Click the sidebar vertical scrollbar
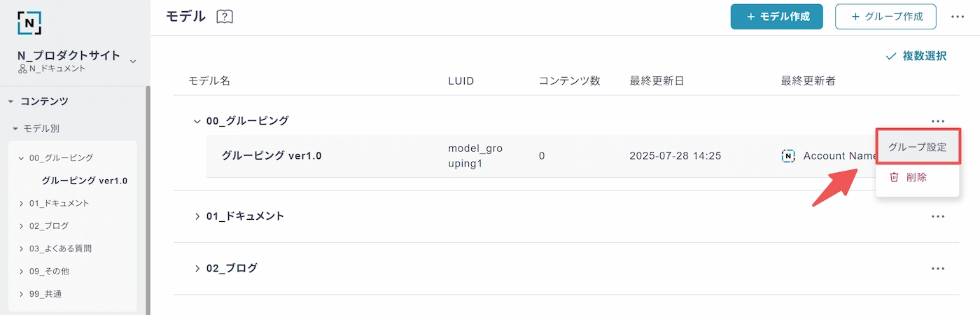This screenshot has height=315, width=980. click(148, 199)
